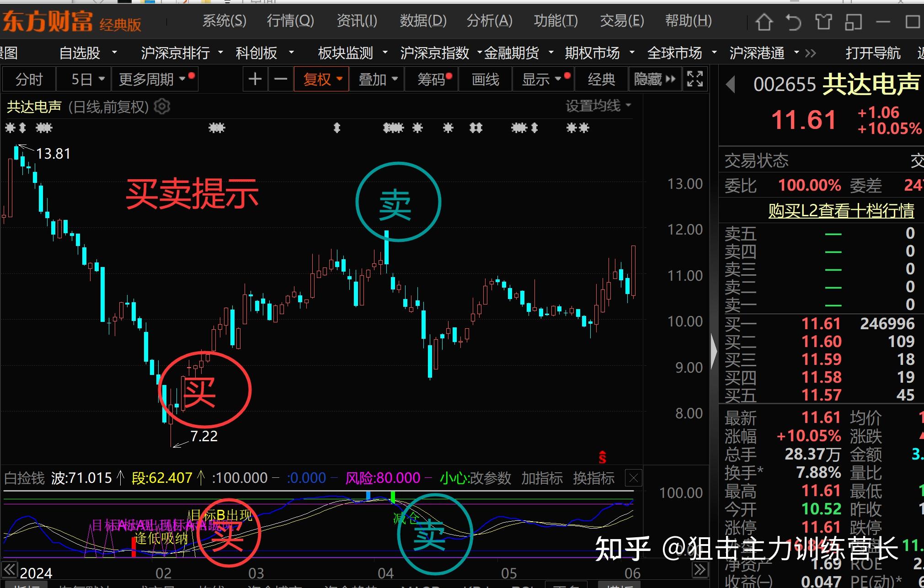
Task: Open the 数据(D) menu
Action: click(423, 21)
